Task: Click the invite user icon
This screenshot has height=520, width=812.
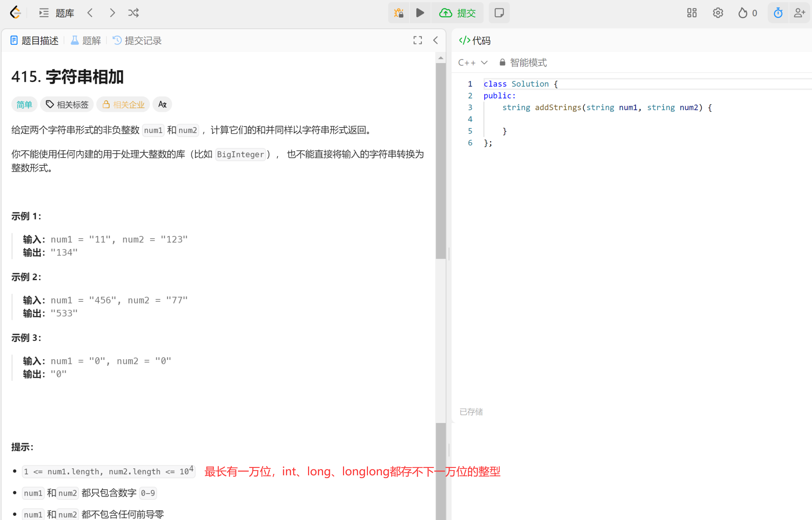Action: [x=800, y=13]
